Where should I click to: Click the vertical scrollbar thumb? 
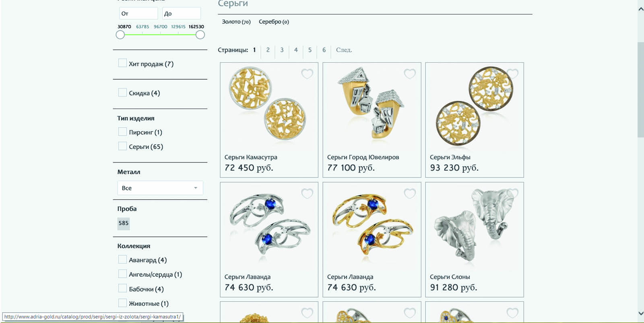(x=641, y=89)
